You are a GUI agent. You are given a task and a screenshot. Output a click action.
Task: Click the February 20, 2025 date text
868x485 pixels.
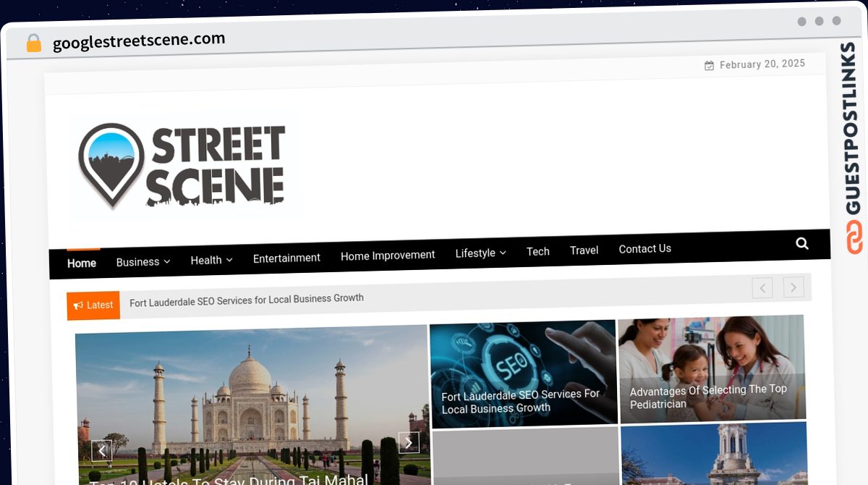coord(762,64)
